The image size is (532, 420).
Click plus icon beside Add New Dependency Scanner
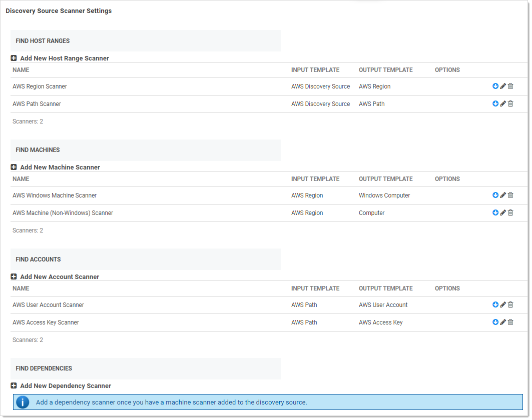[14, 386]
